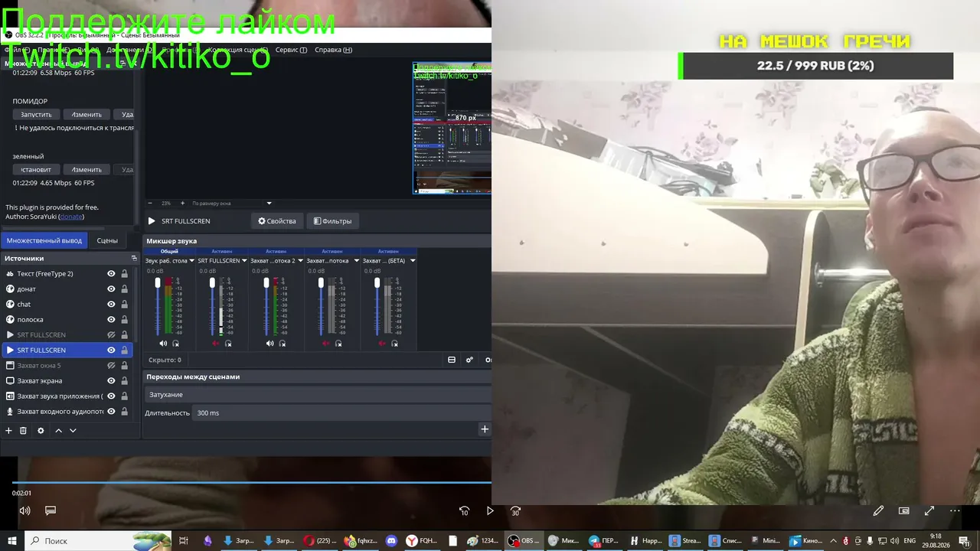
Task: Open source properties gear in Sources toolbar
Action: pyautogui.click(x=41, y=431)
